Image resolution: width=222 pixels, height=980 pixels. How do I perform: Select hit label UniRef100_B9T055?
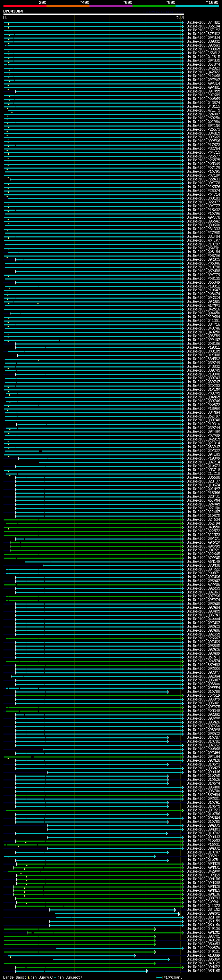click(203, 91)
